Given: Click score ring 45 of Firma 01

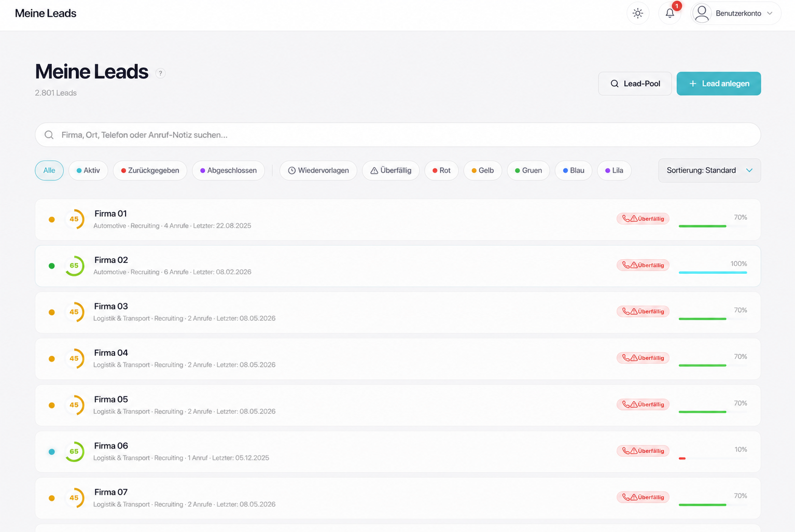Looking at the screenshot, I should click(74, 219).
